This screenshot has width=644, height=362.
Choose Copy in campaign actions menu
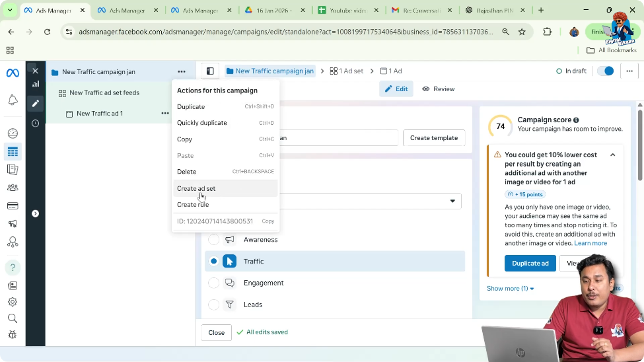point(225,139)
